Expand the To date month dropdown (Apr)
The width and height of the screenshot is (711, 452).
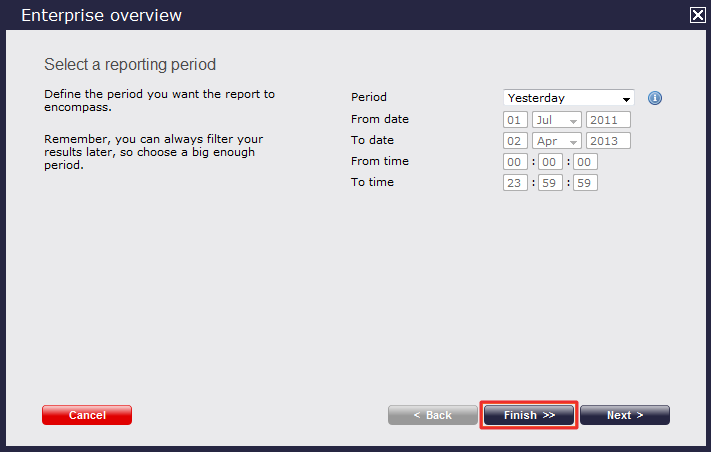556,141
